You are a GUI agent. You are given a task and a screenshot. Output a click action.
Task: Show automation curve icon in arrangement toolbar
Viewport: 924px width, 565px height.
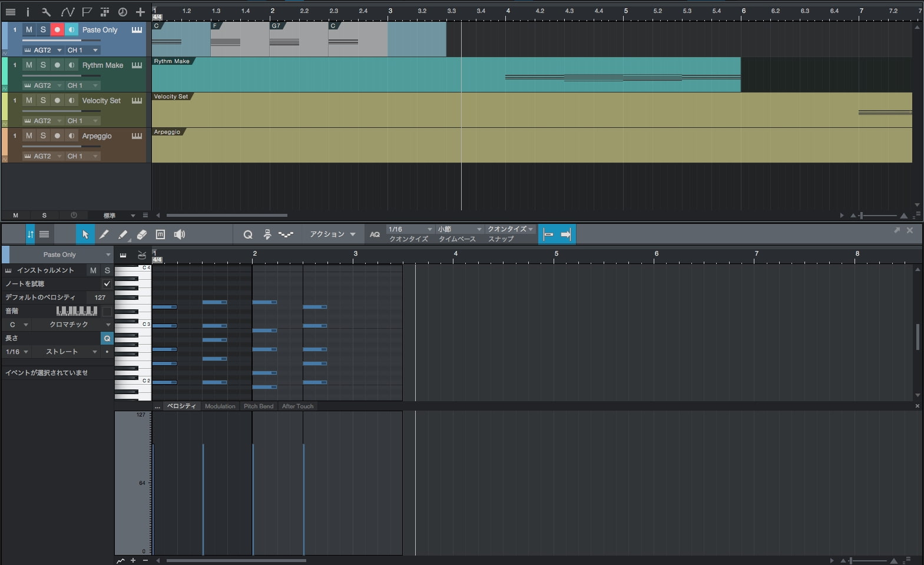click(68, 12)
